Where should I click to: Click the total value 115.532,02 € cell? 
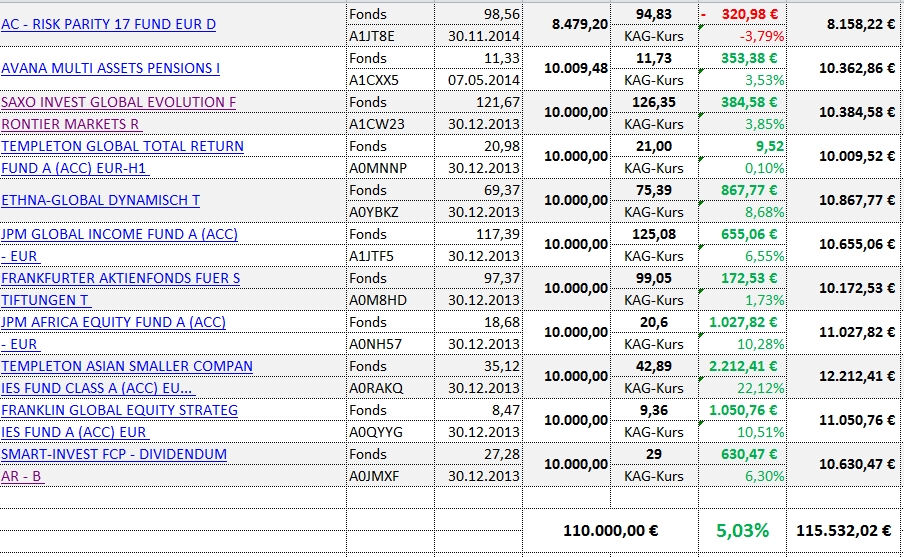pyautogui.click(x=843, y=528)
